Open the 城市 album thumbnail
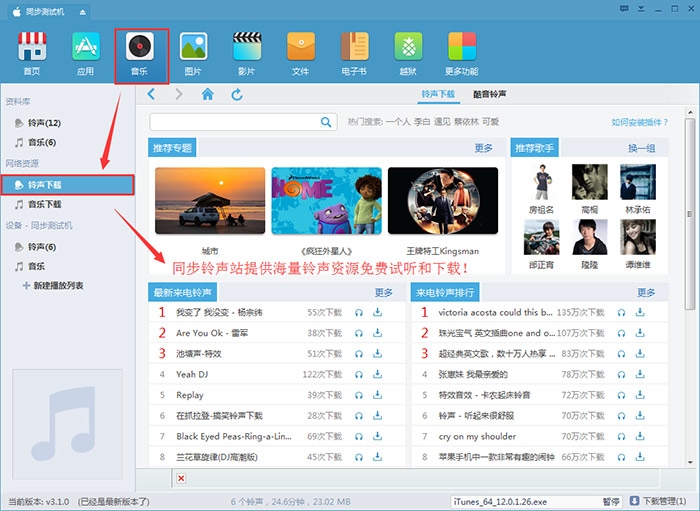Image resolution: width=700 pixels, height=511 pixels. click(x=210, y=201)
